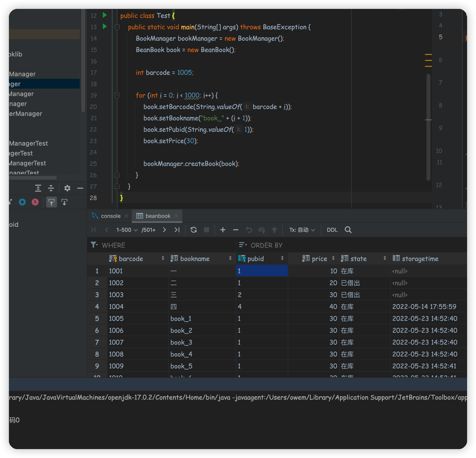Click the stop/cancel square icon
This screenshot has height=458, width=476.
click(x=207, y=230)
